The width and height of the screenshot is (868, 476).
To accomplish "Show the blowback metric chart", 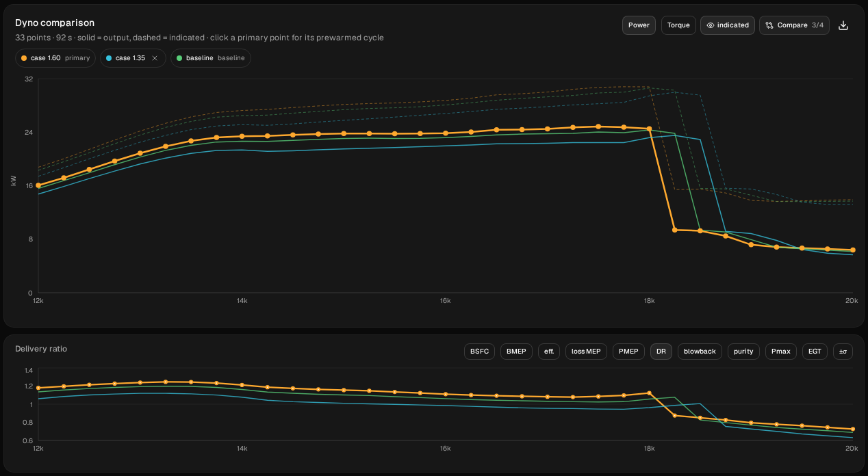I will click(x=700, y=352).
